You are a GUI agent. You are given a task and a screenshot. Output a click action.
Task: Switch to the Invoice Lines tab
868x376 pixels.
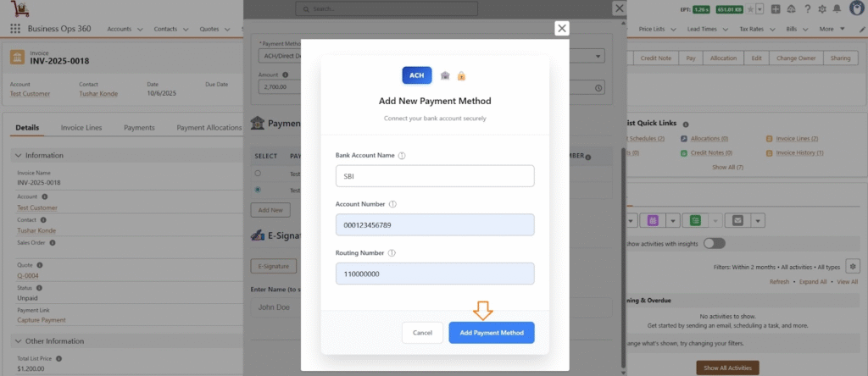pyautogui.click(x=83, y=128)
